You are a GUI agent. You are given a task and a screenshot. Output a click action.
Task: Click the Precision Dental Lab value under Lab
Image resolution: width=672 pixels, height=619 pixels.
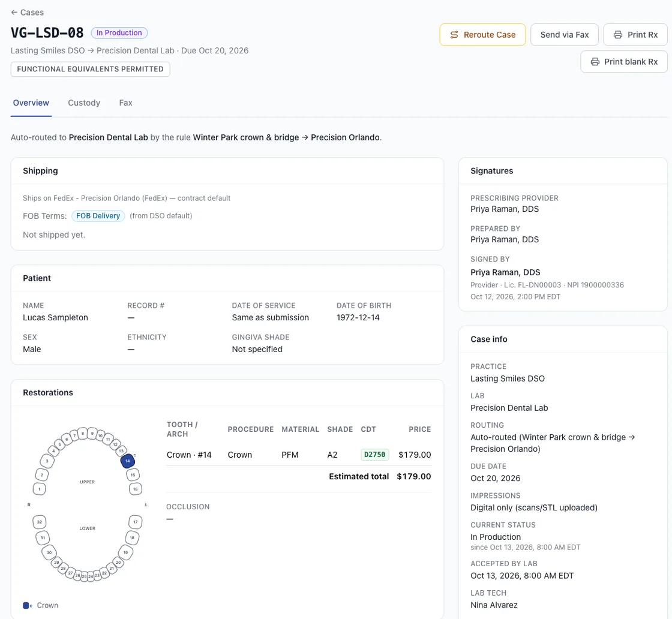click(x=509, y=408)
